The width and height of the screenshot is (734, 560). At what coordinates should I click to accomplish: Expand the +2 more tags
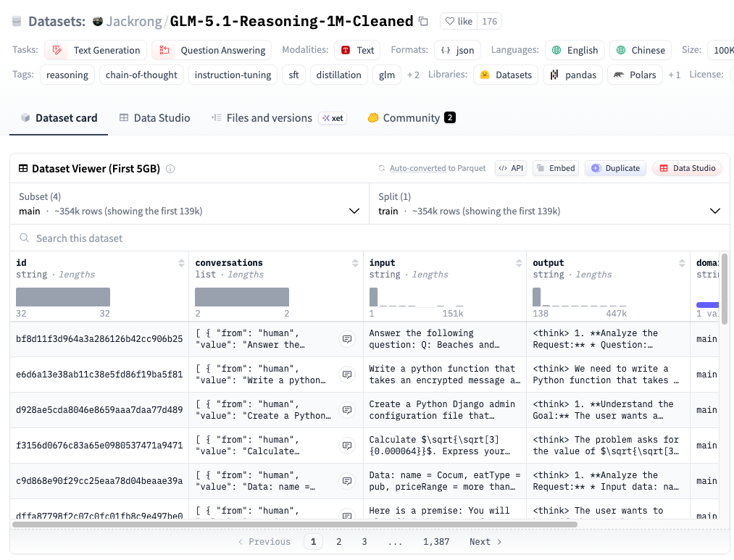pos(413,75)
